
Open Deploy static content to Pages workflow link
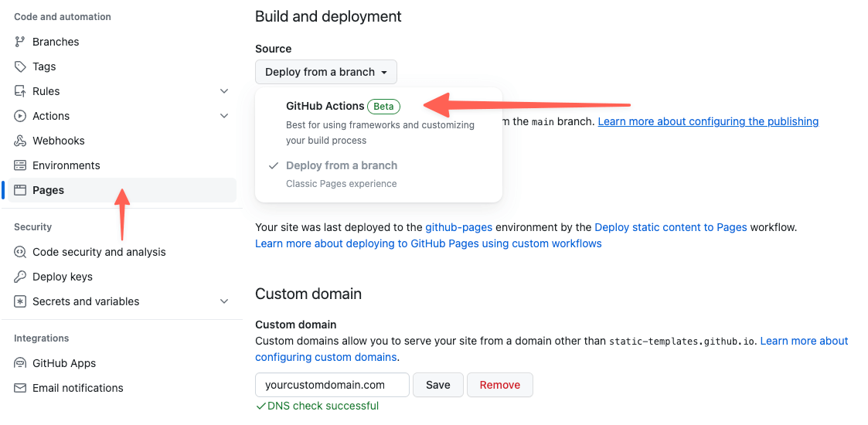point(670,227)
